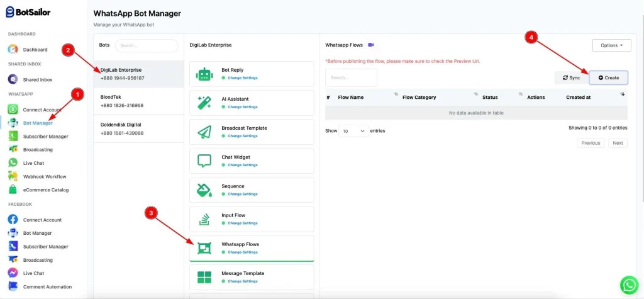Open Broadcasting under WhatsApp menu
The height and width of the screenshot is (299, 644).
coord(38,150)
